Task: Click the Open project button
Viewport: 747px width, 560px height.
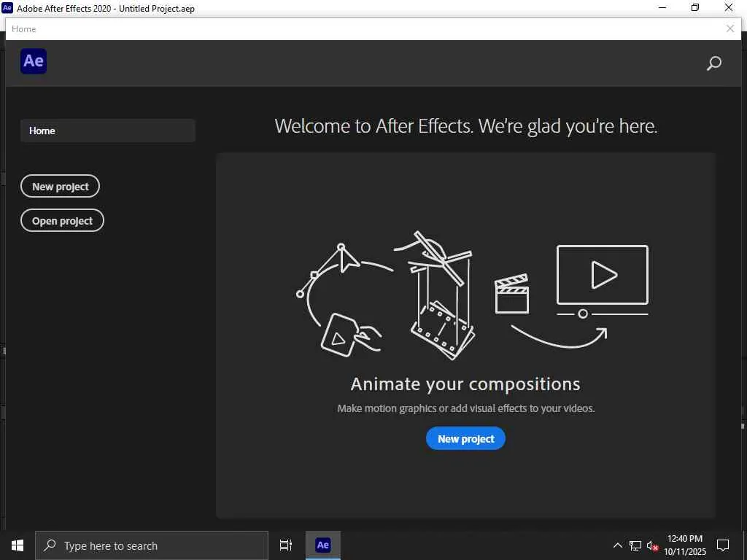Action: pyautogui.click(x=62, y=220)
